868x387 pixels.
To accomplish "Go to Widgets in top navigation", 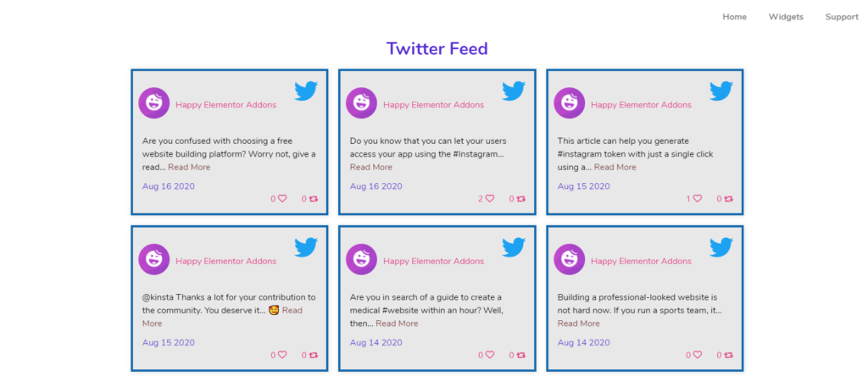I will pos(786,17).
